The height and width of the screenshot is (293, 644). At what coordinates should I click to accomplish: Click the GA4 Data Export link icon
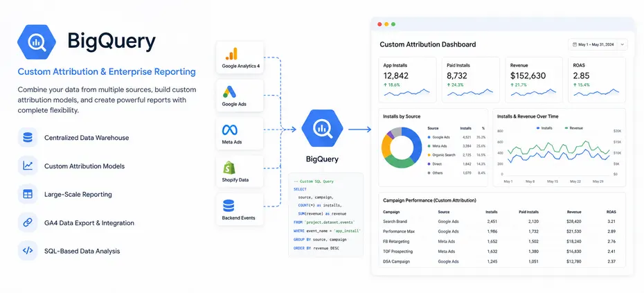pyautogui.click(x=28, y=222)
